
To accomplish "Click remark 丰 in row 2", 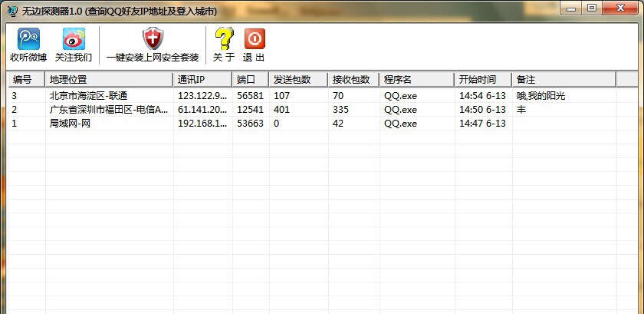I will click(x=521, y=110).
